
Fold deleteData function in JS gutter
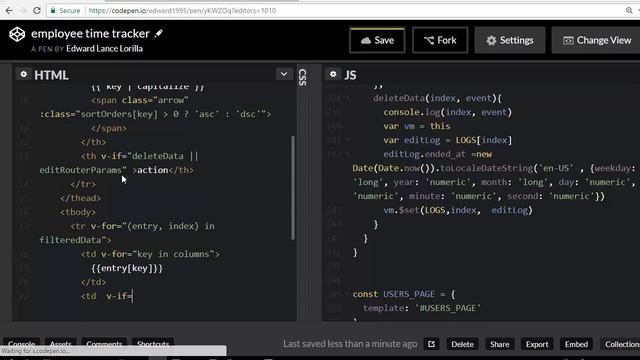347,98
